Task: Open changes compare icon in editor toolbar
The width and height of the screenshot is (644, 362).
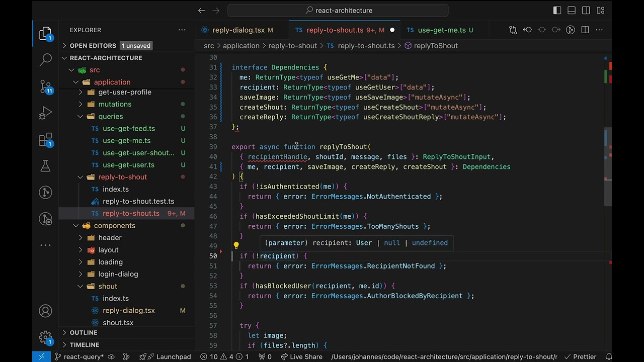Action: point(513,30)
